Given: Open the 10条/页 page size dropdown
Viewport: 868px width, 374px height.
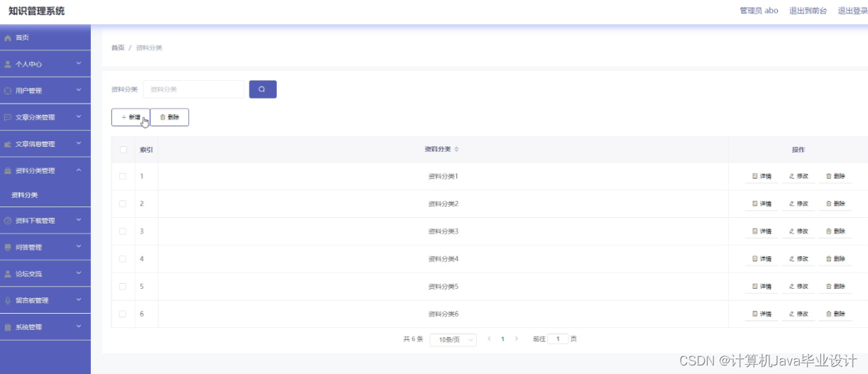Looking at the screenshot, I should click(x=453, y=340).
